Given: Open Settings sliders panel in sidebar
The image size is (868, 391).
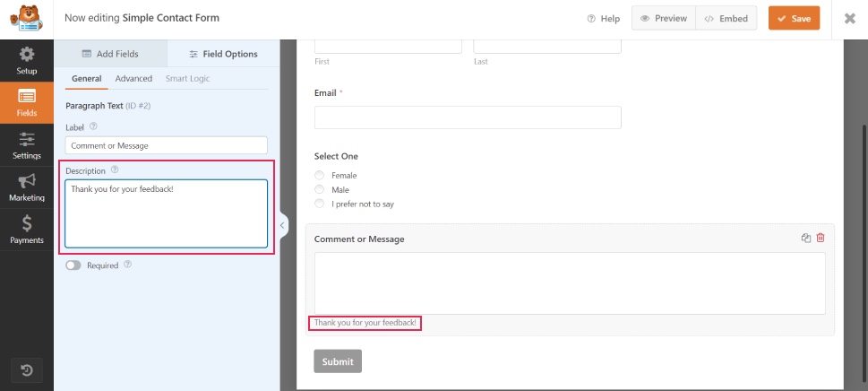Looking at the screenshot, I should (27, 145).
